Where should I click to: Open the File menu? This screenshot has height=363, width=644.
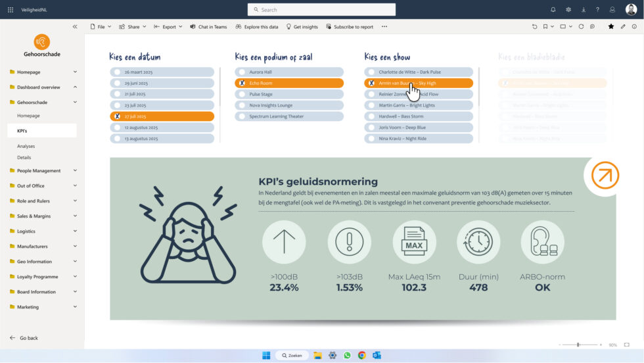tap(100, 27)
